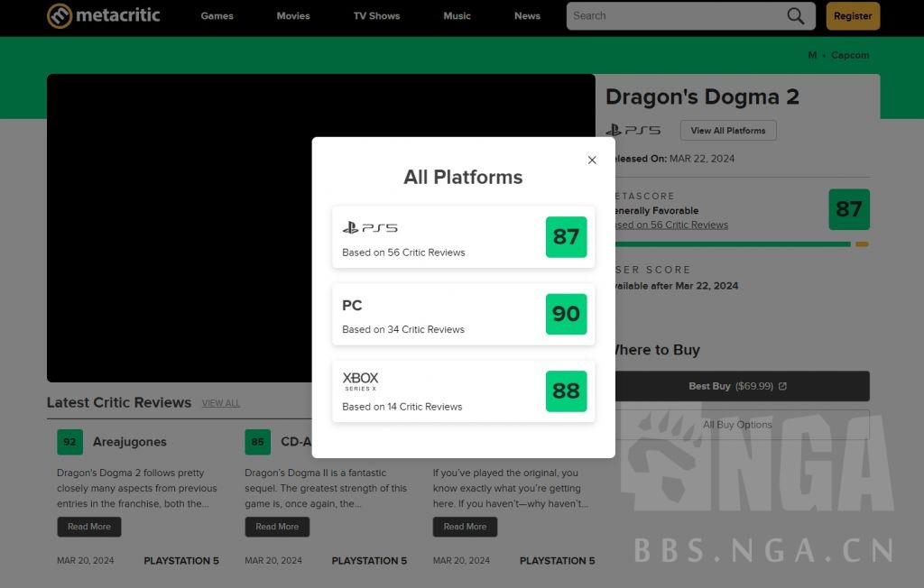Image resolution: width=924 pixels, height=588 pixels.
Task: Click the Xbox Series X logo
Action: [360, 381]
